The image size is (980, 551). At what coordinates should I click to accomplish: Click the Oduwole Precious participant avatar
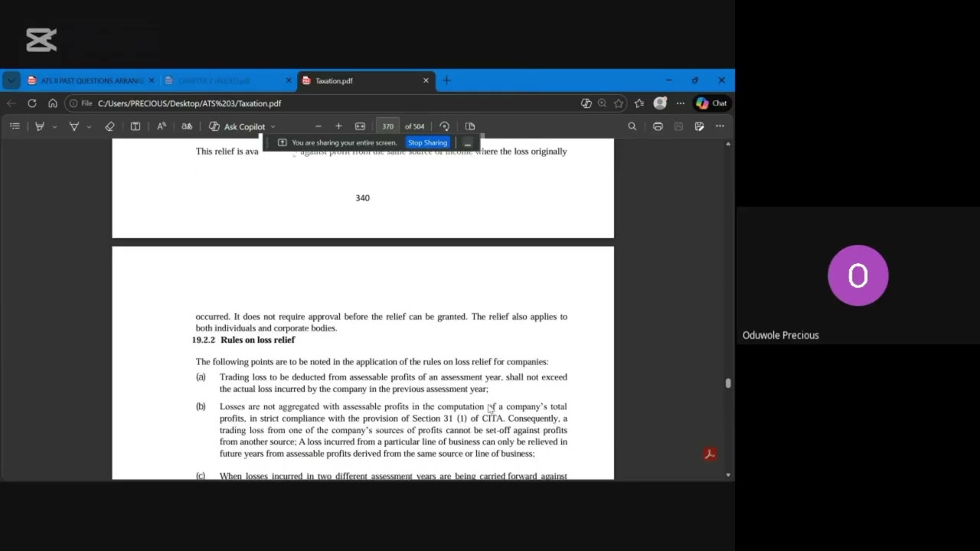click(858, 275)
